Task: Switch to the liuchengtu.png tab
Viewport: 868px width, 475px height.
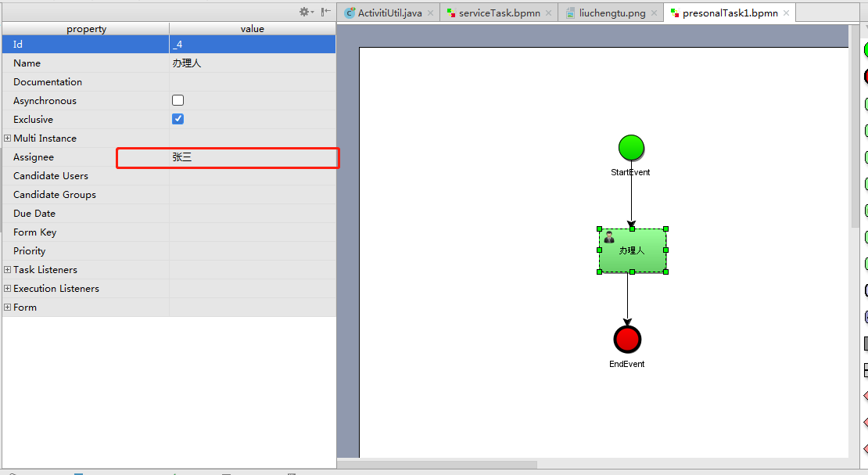Action: 612,13
